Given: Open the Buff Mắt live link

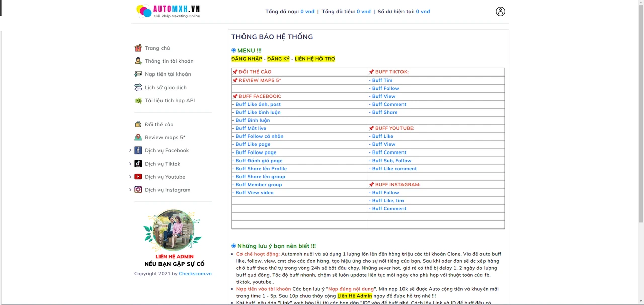Looking at the screenshot, I should click(x=251, y=128).
